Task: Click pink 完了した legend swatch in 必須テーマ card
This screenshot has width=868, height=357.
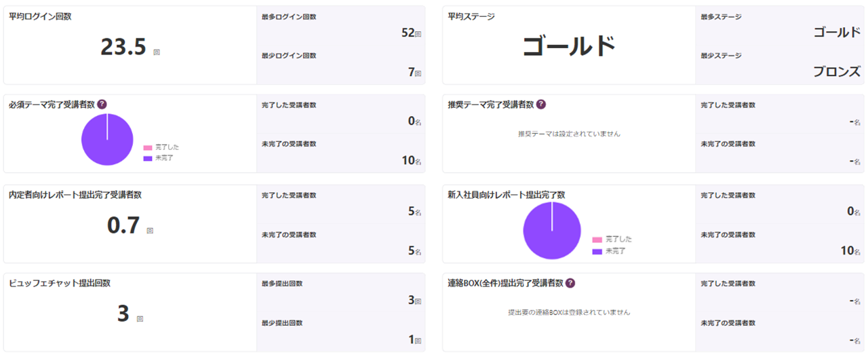Action: pos(148,147)
